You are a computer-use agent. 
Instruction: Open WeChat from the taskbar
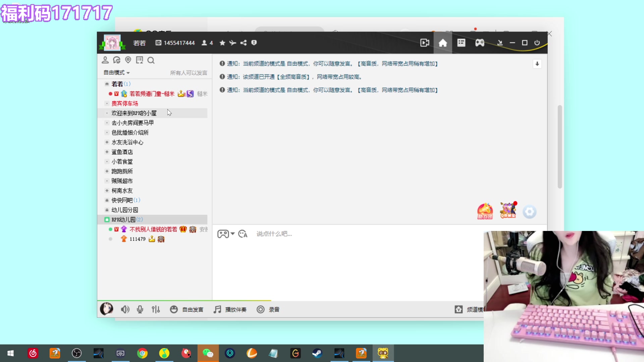click(x=208, y=353)
